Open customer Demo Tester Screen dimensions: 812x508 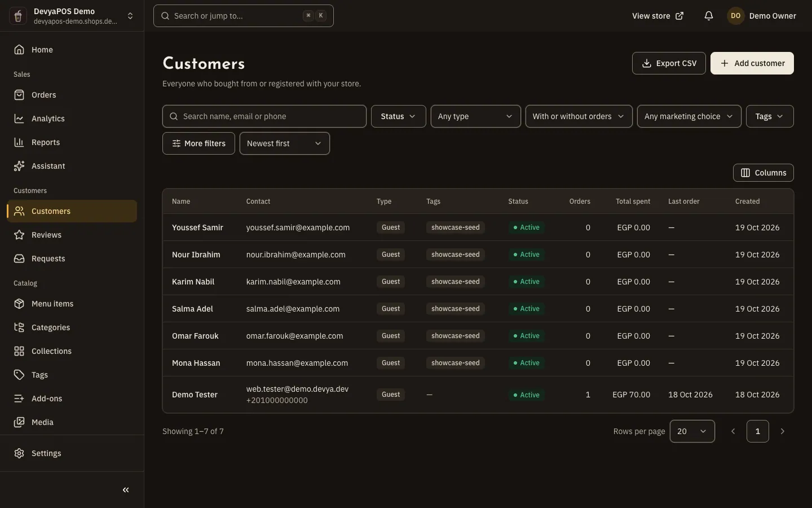pyautogui.click(x=195, y=395)
